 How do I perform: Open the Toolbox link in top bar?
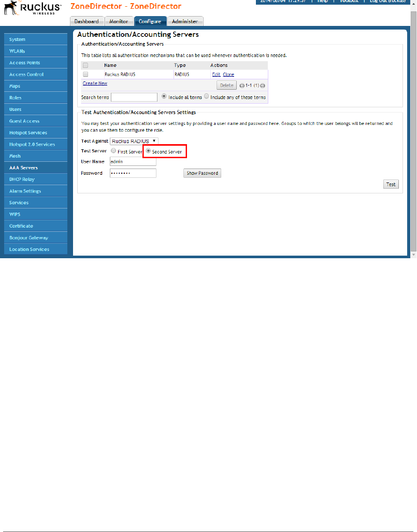[x=349, y=2]
